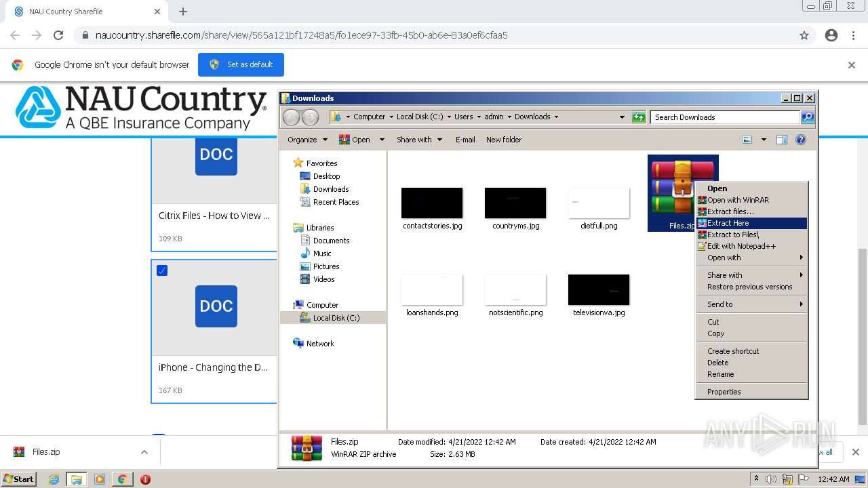Expand the Open with submenu
Screen dimensions: 868x488
tap(751, 258)
